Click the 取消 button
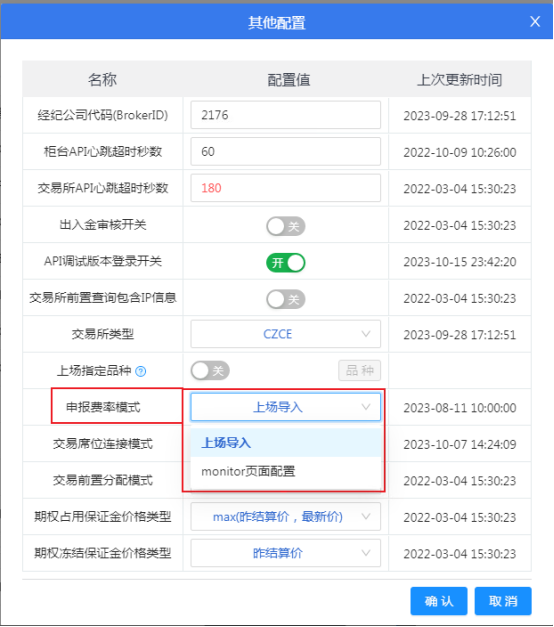 click(503, 601)
